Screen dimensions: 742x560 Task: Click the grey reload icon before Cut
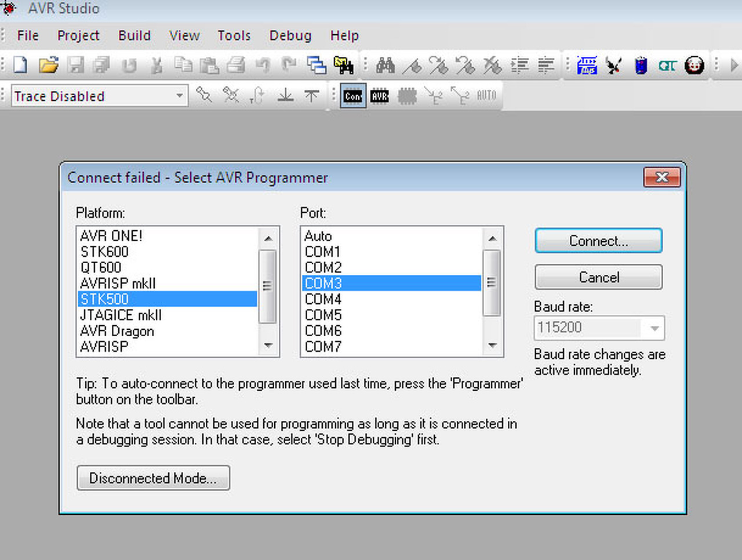[129, 64]
